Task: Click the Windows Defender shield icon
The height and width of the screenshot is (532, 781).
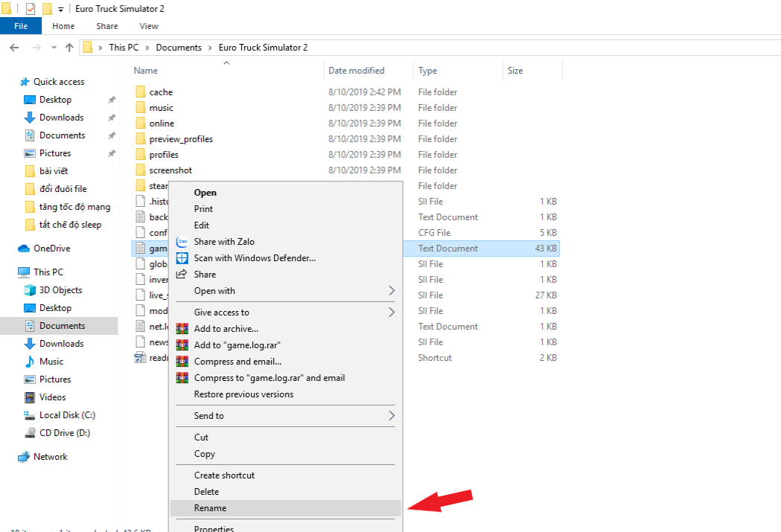Action: pyautogui.click(x=182, y=257)
